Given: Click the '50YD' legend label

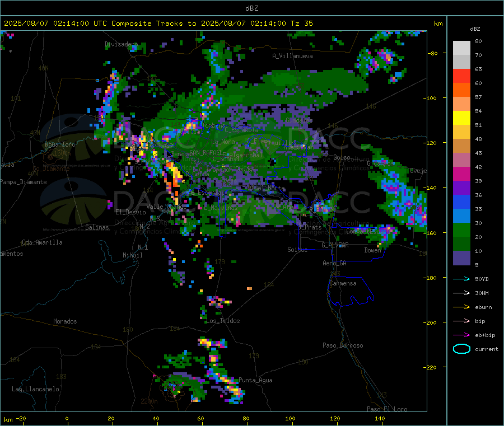Looking at the screenshot, I should pos(482,279).
